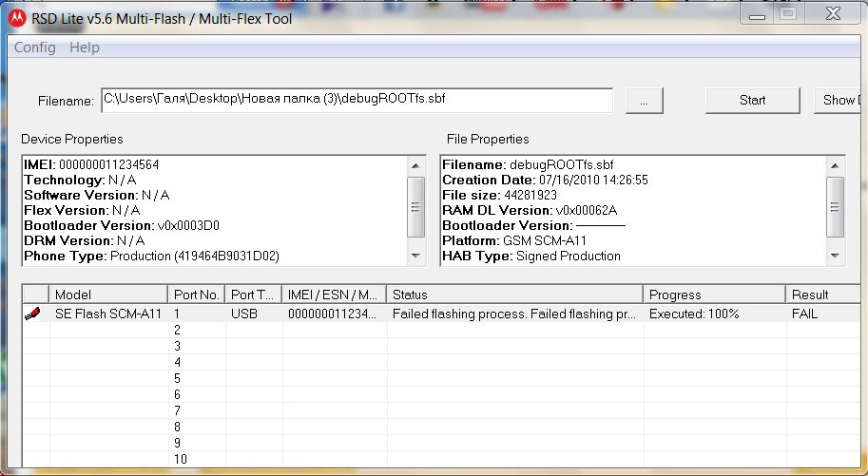Click the Software Version: N / A line
The height and width of the screenshot is (476, 868).
tap(96, 195)
